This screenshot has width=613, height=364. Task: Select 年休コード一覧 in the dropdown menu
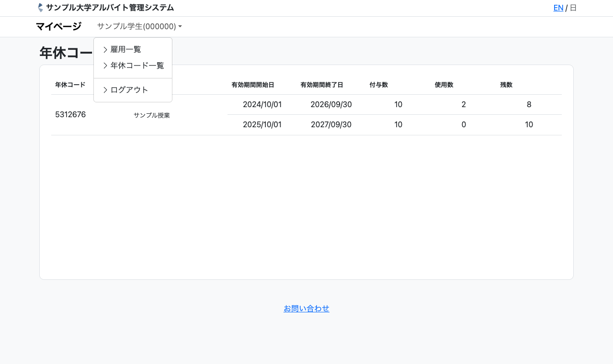pyautogui.click(x=137, y=66)
